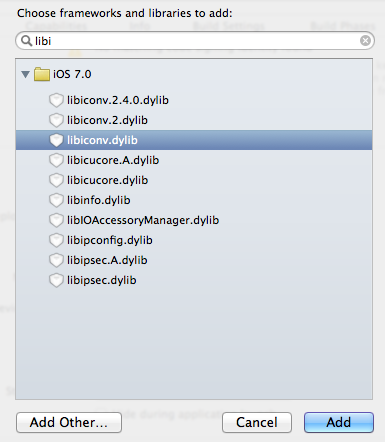Screen dimensions: 385x442
Task: Collapse the iOS 7.0 folder disclosure triangle
Action: coord(26,74)
